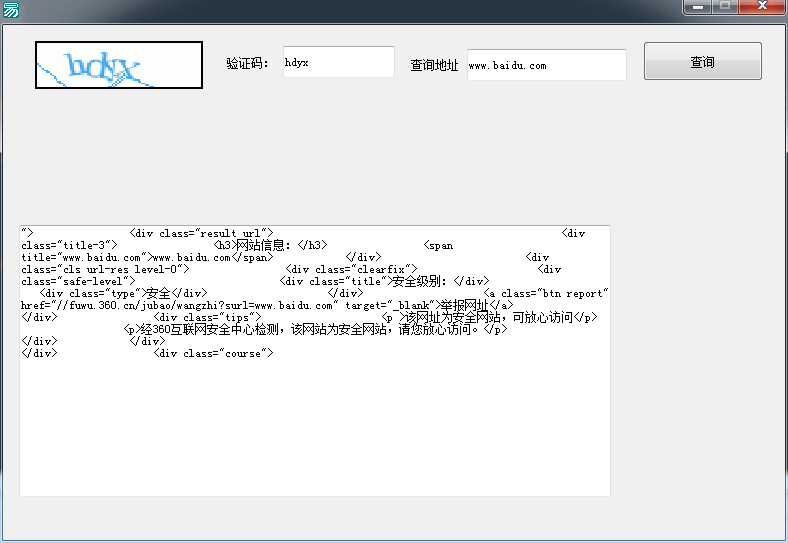Screen dimensions: 788x543
Task: Click the 验证码 label
Action: point(247,64)
